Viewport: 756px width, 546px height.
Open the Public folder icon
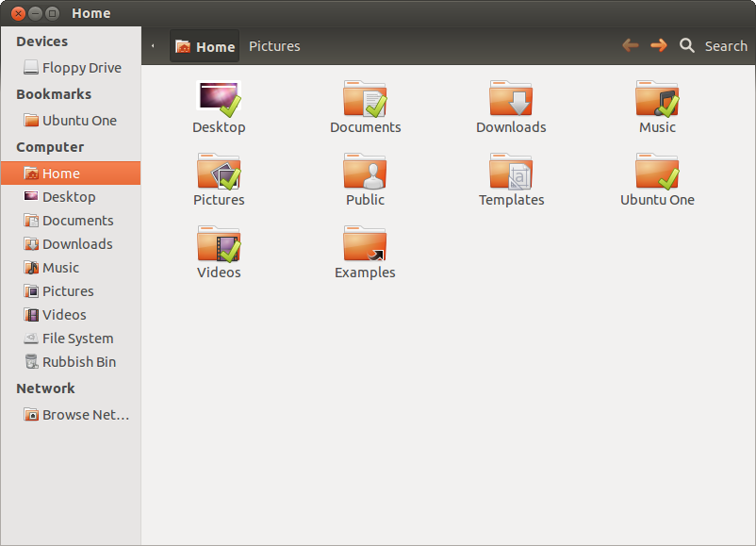[x=365, y=172]
